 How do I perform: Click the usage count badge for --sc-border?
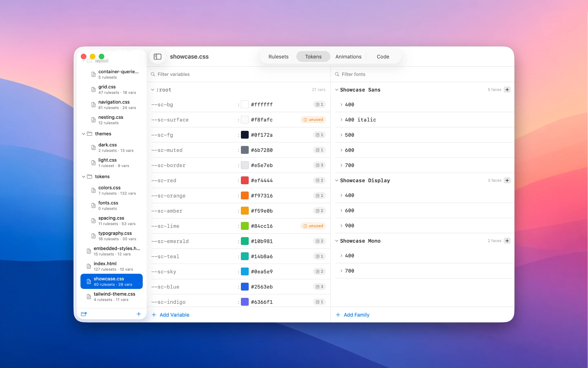tap(319, 165)
